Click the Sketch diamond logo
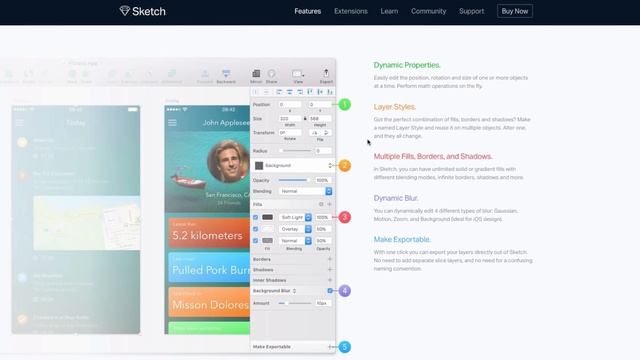The image size is (640, 360). click(x=124, y=11)
